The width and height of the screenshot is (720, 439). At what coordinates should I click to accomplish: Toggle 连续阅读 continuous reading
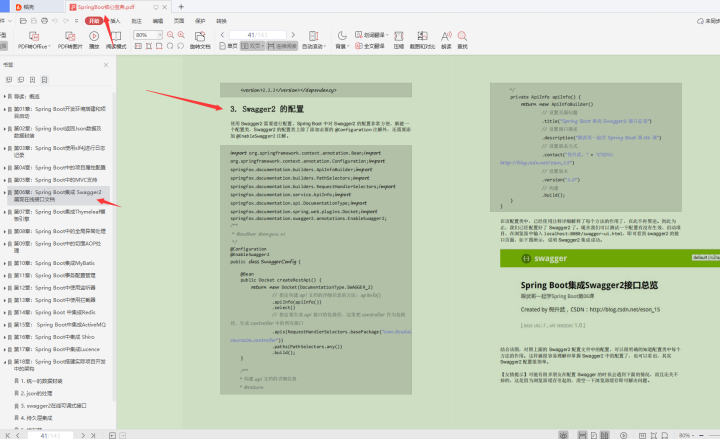(x=282, y=46)
